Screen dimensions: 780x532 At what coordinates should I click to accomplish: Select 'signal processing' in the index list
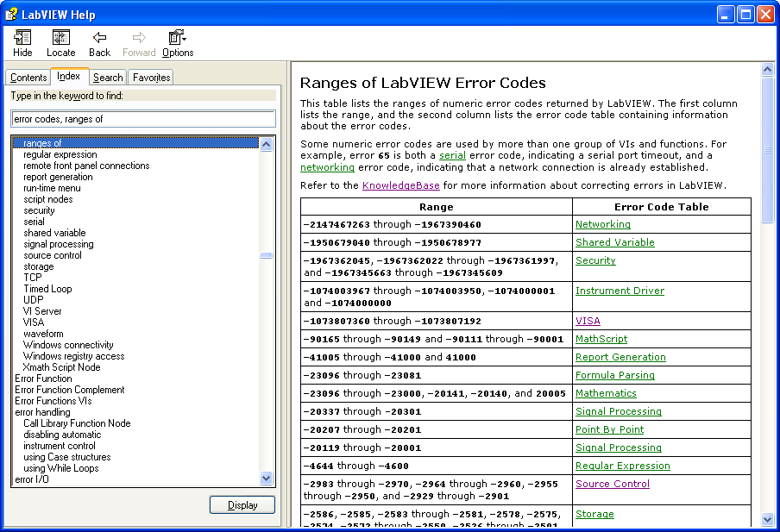click(x=59, y=244)
